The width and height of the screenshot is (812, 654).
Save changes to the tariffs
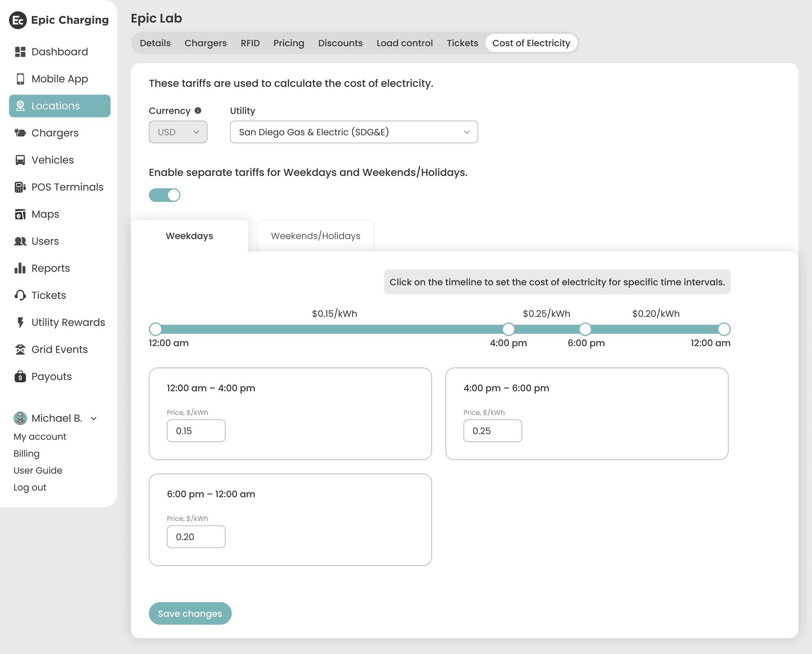tap(190, 613)
